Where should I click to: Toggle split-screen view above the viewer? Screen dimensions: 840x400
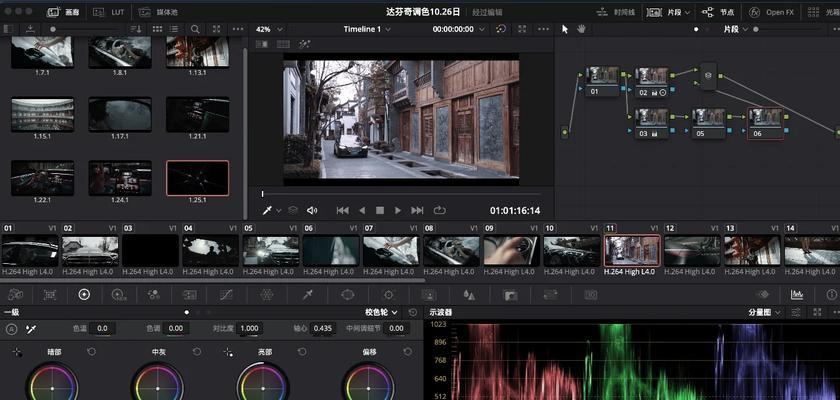[x=283, y=44]
